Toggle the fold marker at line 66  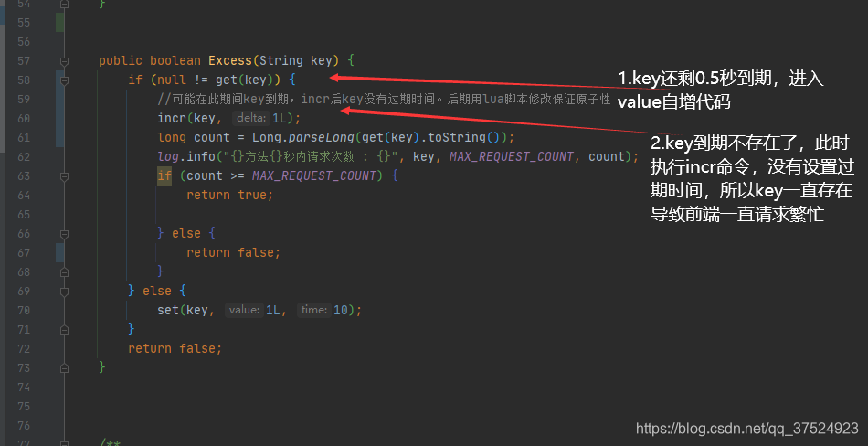(x=64, y=234)
